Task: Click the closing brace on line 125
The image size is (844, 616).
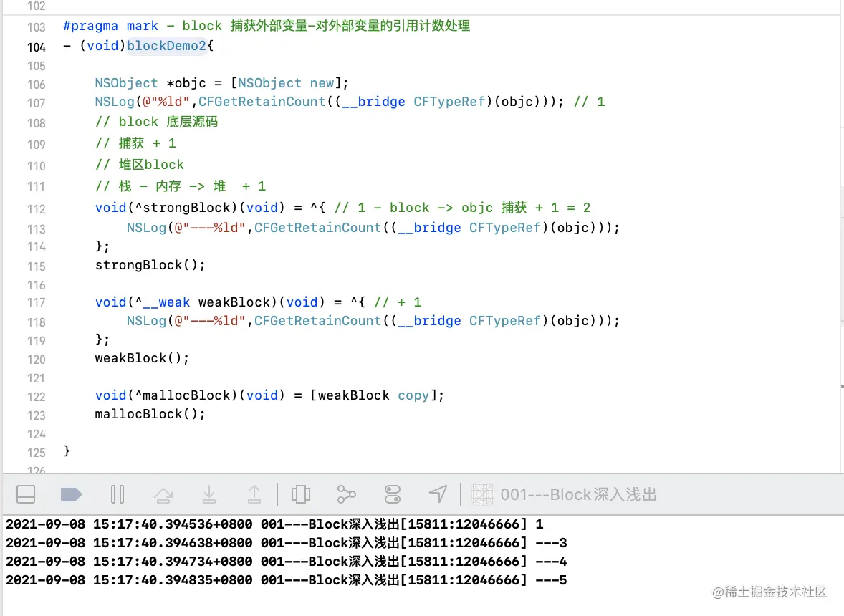Action: [67, 451]
